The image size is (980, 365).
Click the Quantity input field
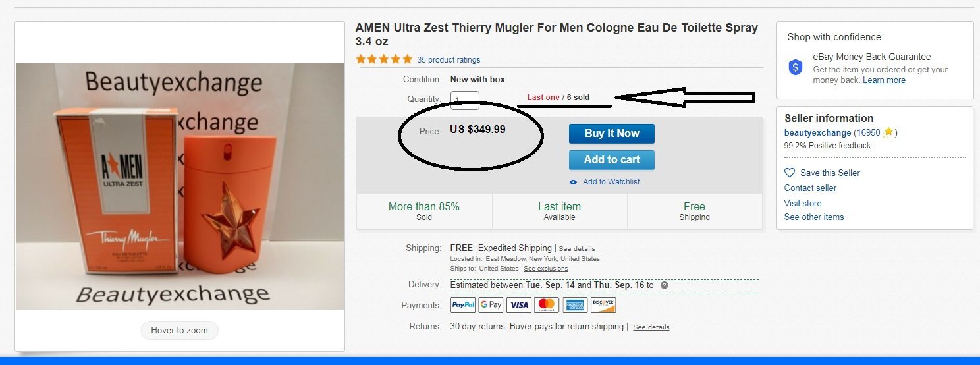tap(464, 101)
